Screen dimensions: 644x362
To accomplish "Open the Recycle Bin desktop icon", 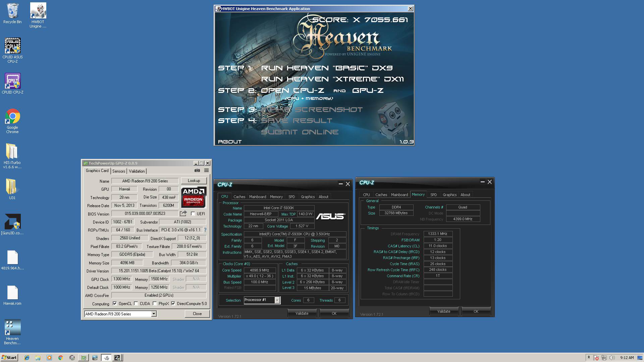I will [12, 13].
